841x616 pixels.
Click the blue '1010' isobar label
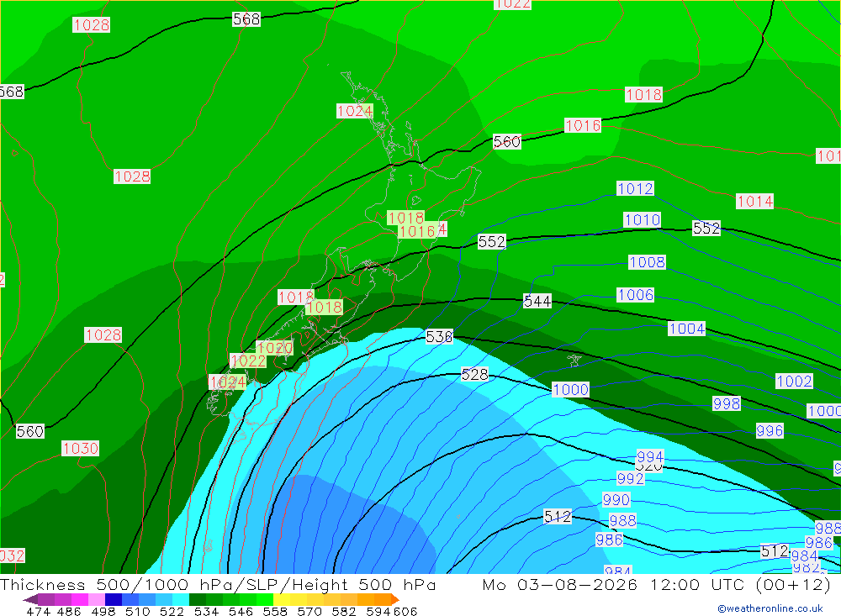pyautogui.click(x=642, y=220)
